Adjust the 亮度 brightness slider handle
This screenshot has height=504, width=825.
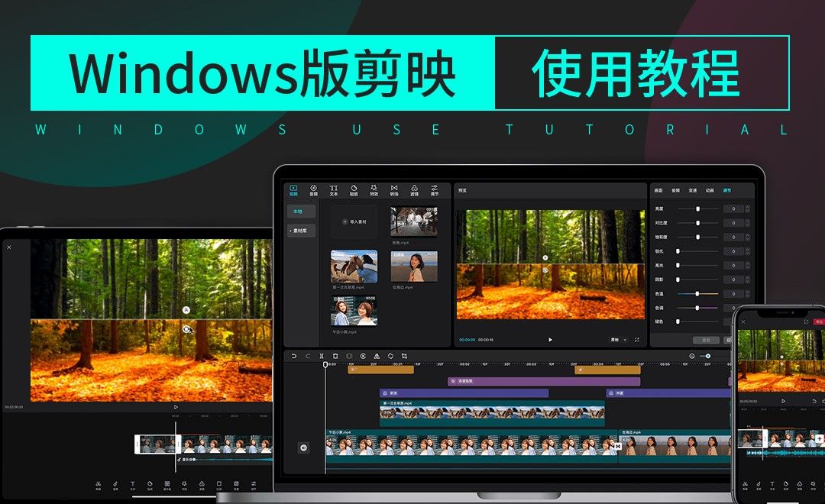click(x=697, y=209)
